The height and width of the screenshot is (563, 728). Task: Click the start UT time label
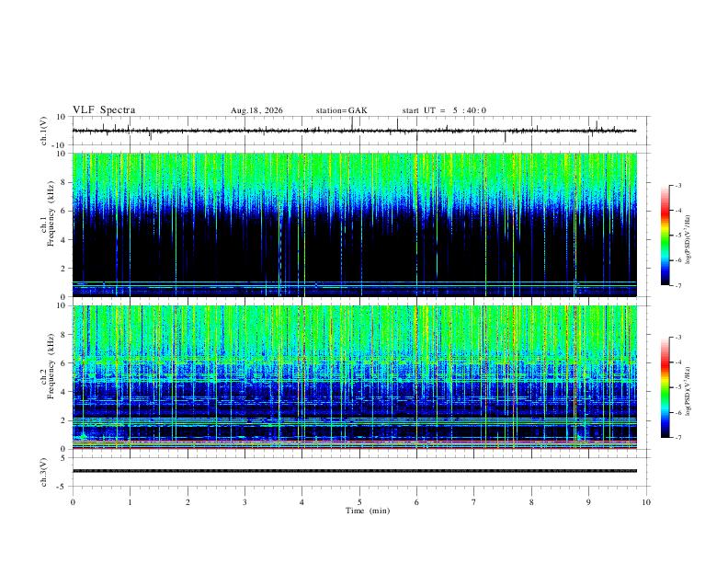pos(444,110)
